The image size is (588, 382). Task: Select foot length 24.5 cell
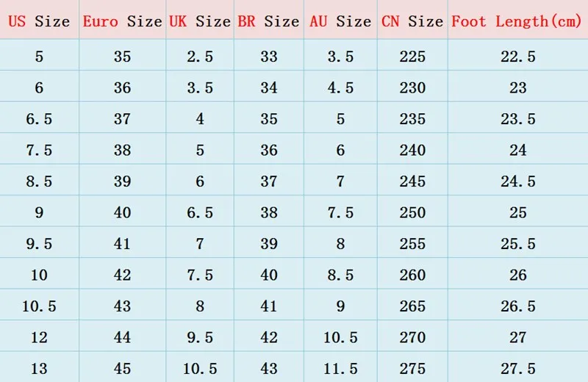[x=518, y=181]
